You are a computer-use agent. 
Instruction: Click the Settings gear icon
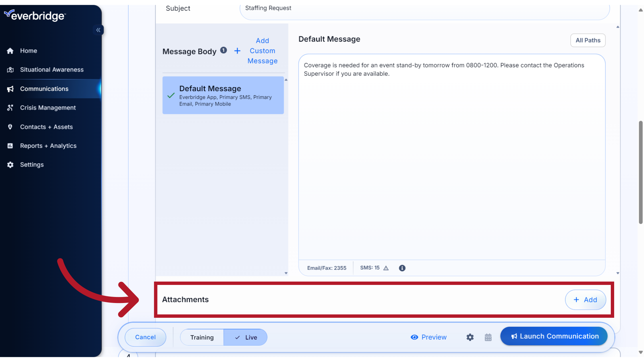pos(470,337)
